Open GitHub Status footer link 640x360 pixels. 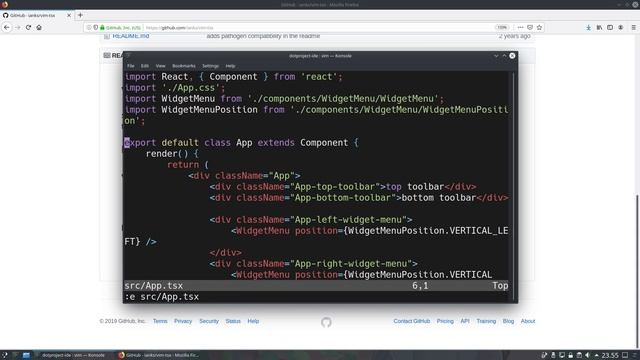click(x=233, y=321)
